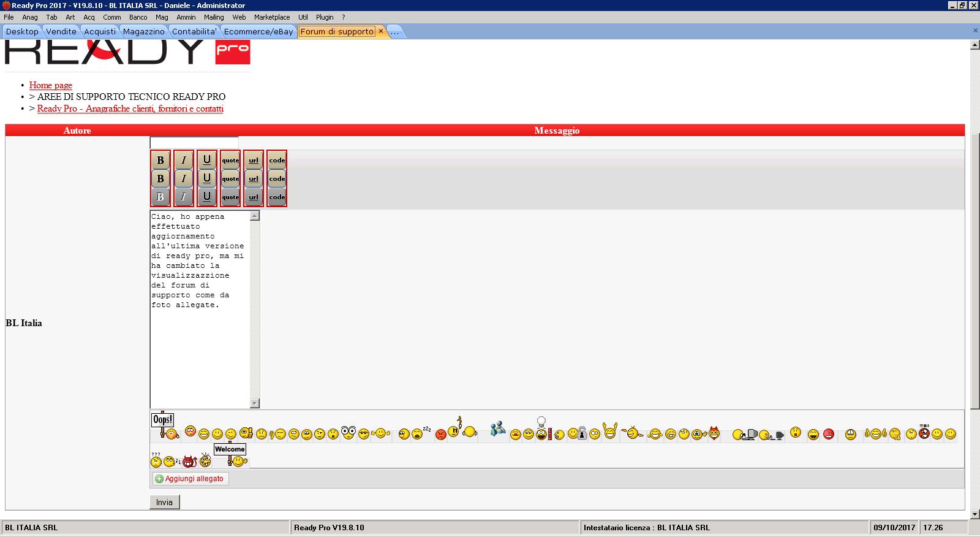This screenshot has height=537, width=980.
Task: Open the Ammin menu
Action: pos(186,17)
